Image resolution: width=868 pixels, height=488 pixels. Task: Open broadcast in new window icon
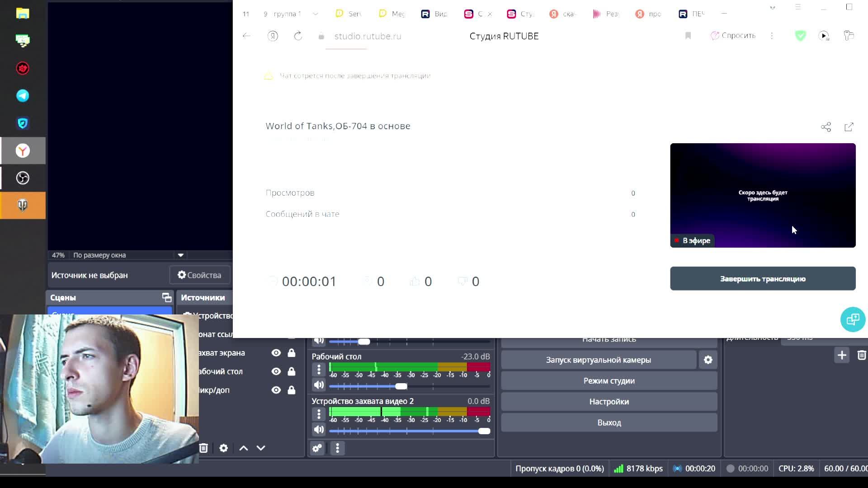pyautogui.click(x=849, y=127)
